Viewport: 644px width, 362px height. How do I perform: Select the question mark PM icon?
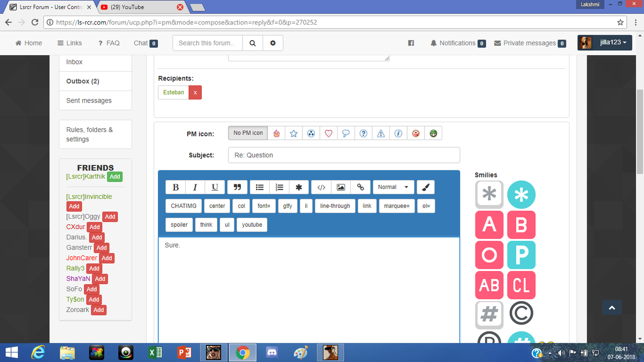tap(363, 133)
